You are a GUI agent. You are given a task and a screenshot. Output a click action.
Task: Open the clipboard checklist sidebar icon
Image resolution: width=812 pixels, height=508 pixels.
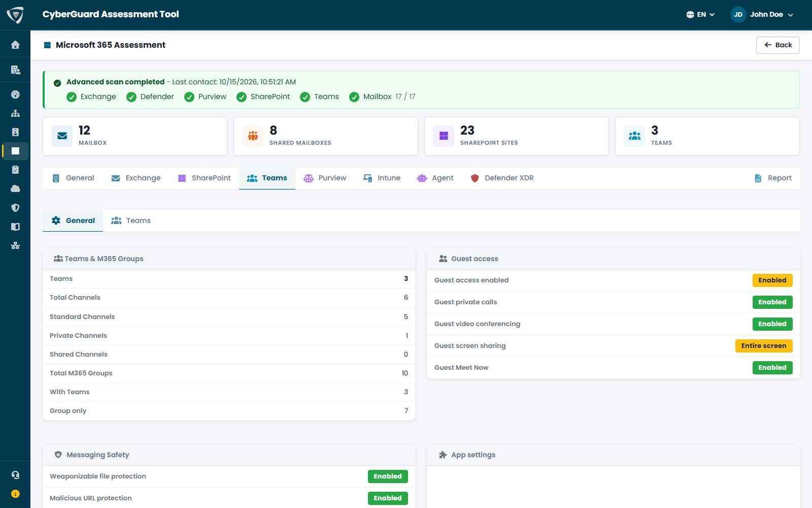pos(15,170)
